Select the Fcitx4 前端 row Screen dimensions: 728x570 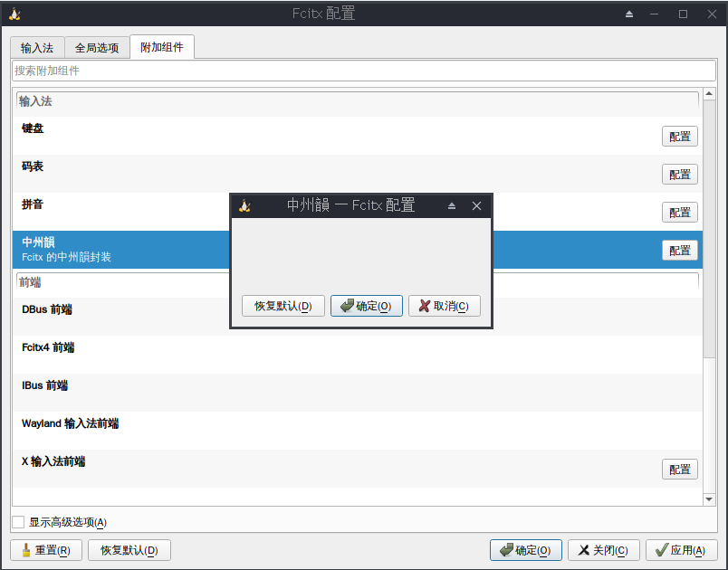tap(358, 355)
